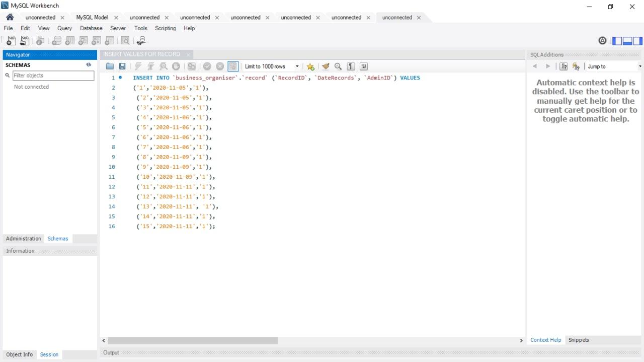The image size is (644, 362).
Task: Expand the limit rows selector arrow
Action: (x=297, y=66)
